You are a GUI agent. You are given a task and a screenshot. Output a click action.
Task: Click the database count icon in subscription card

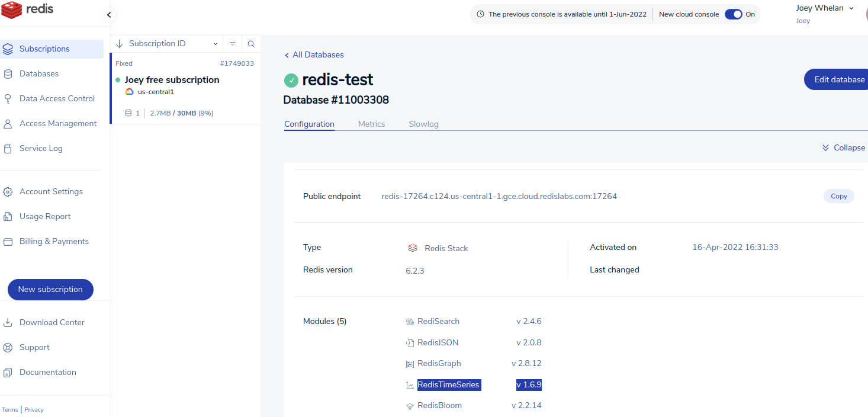pyautogui.click(x=128, y=113)
